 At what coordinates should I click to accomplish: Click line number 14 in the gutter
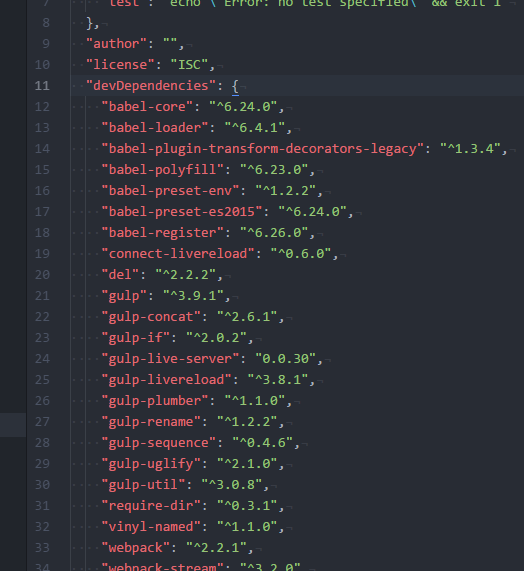(42, 149)
